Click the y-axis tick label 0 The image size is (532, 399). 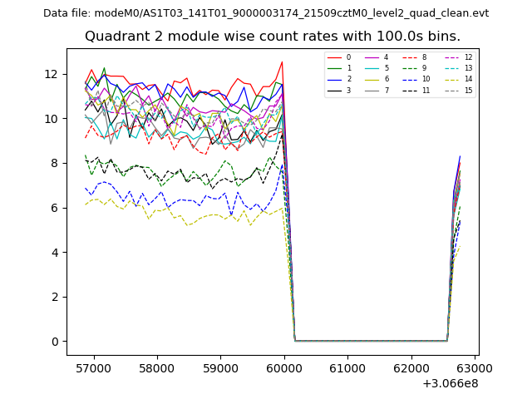57,342
